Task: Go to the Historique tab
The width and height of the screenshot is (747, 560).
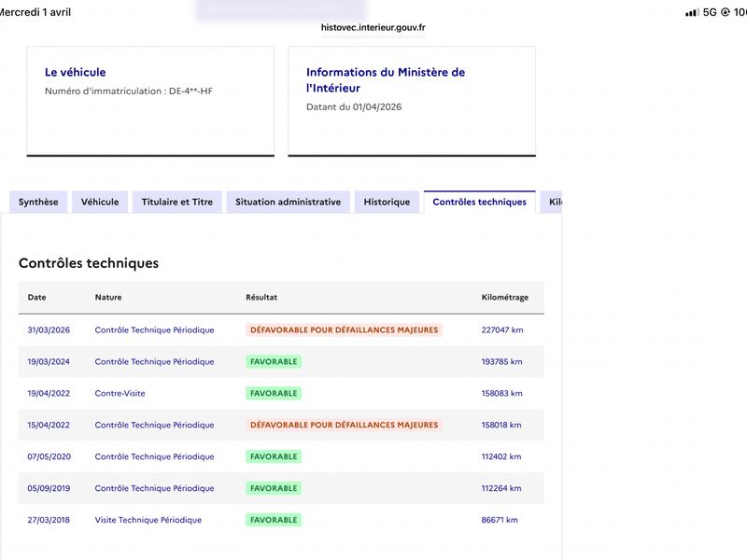Action: 387,202
